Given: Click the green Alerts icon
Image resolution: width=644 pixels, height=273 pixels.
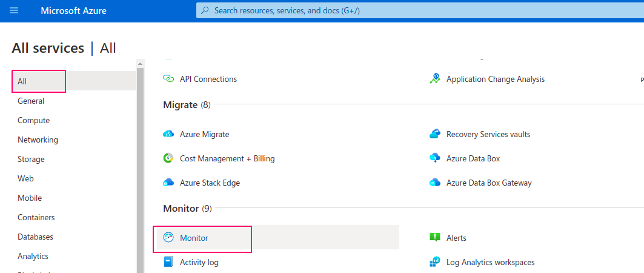Looking at the screenshot, I should click(x=435, y=238).
